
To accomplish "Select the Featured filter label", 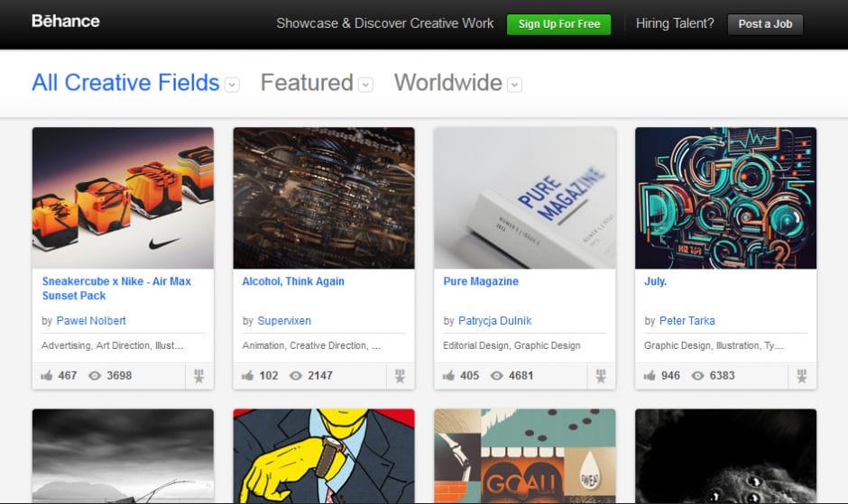I will [307, 83].
